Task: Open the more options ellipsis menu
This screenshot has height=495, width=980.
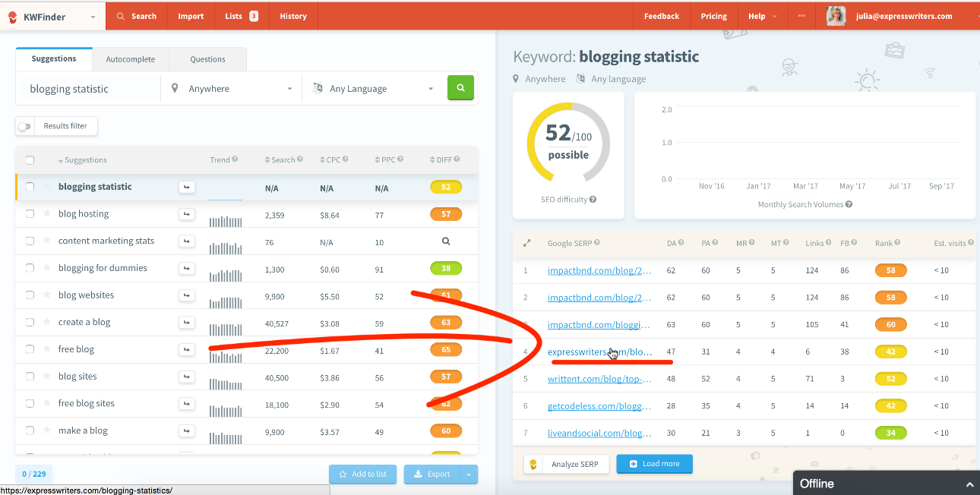Action: tap(801, 16)
